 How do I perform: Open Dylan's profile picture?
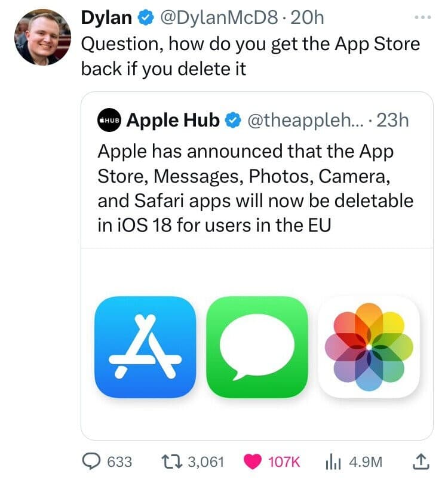tap(42, 37)
